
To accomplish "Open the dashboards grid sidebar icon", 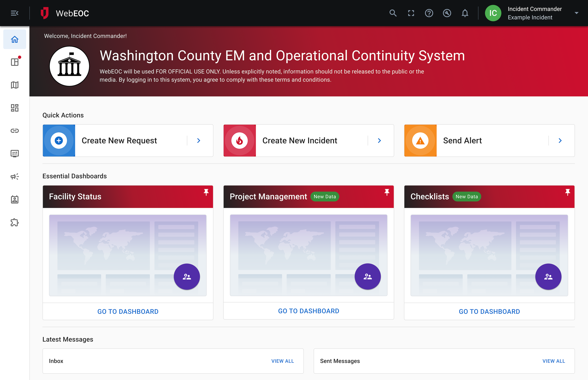I will coord(15,108).
